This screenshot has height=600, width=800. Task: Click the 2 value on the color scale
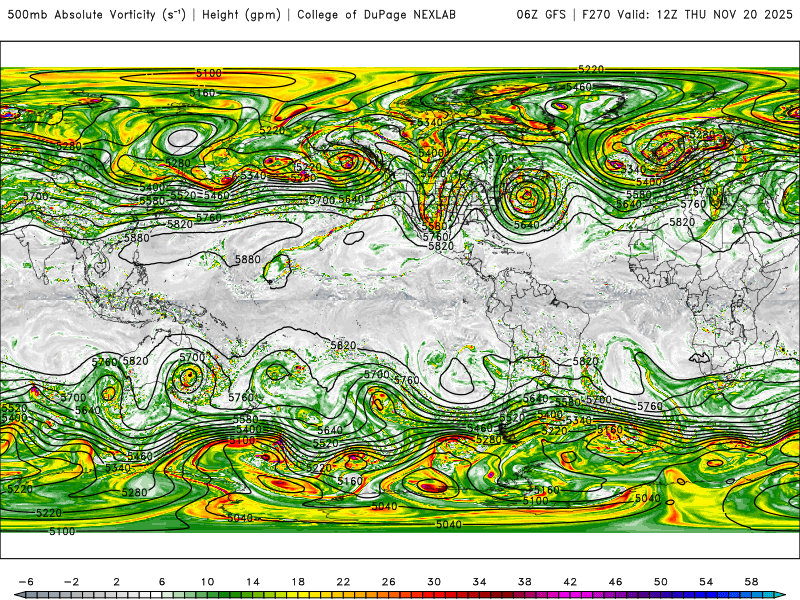117,582
